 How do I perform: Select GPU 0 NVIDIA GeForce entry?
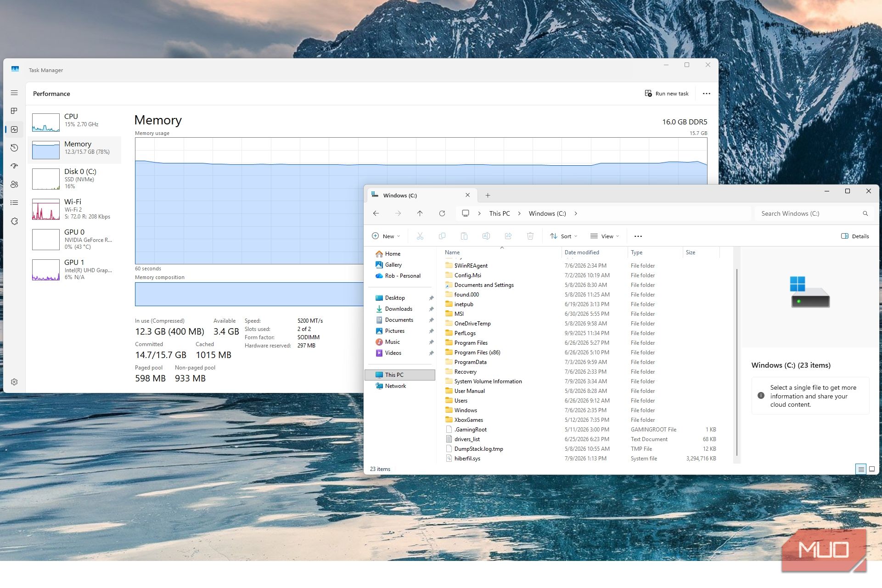[74, 239]
